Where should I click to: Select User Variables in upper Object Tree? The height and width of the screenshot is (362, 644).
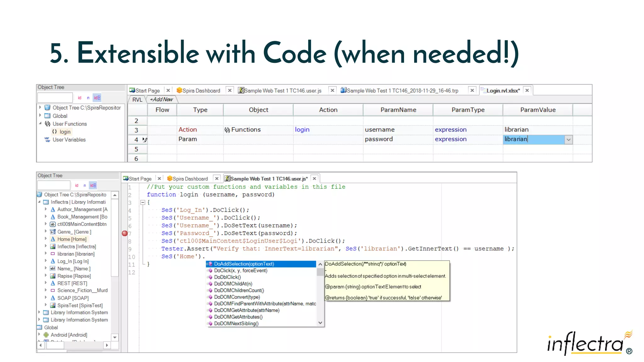(69, 140)
